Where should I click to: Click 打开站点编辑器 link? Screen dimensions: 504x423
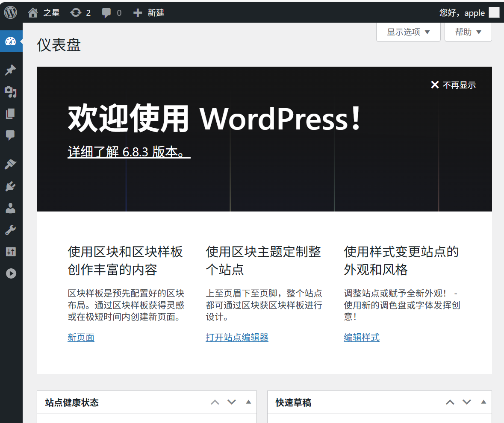[x=237, y=338]
